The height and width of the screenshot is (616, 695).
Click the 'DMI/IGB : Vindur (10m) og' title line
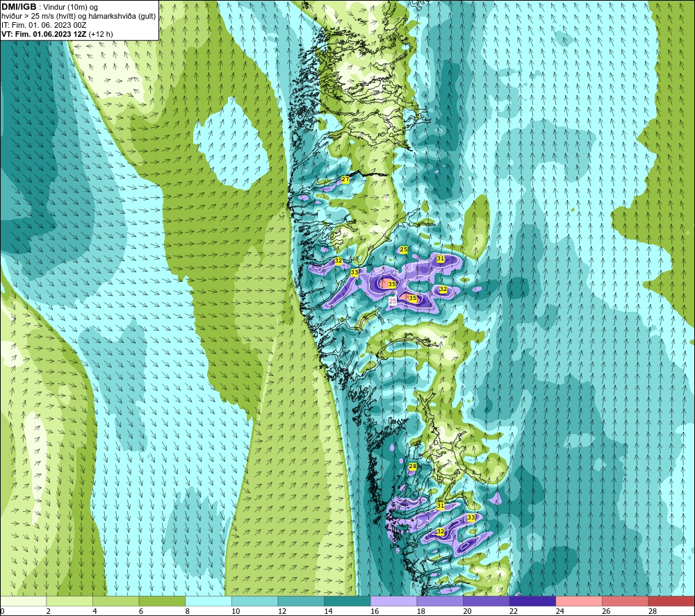[50, 7]
